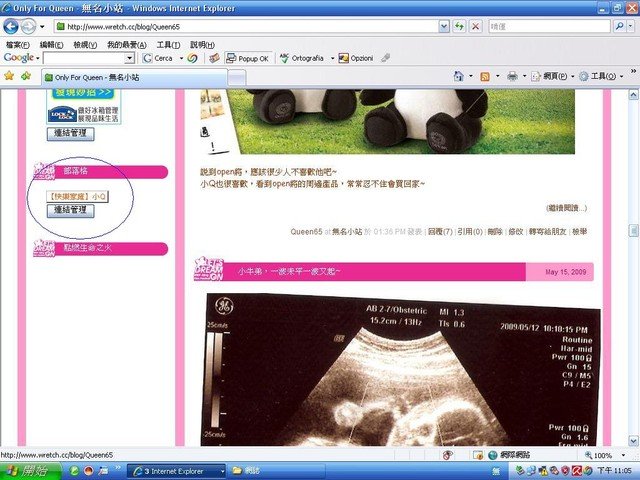
Task: Click the 引用(0) trackback link
Action: [x=470, y=231]
